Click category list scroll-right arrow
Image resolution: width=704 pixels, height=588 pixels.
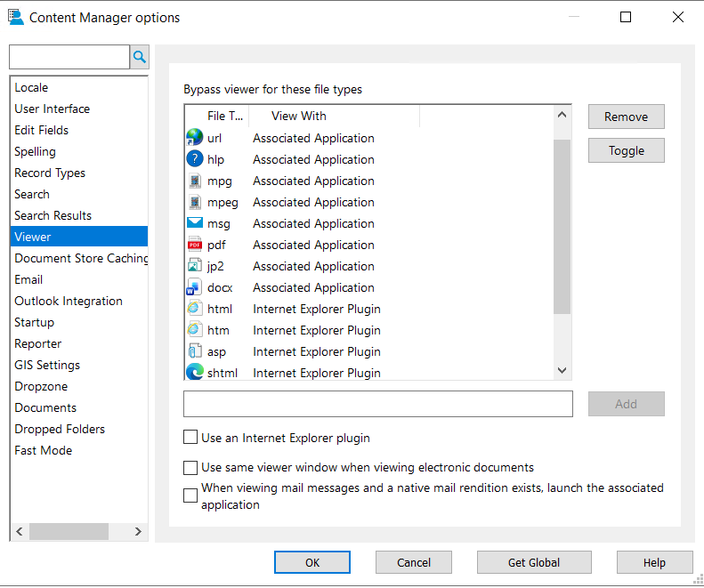point(138,532)
